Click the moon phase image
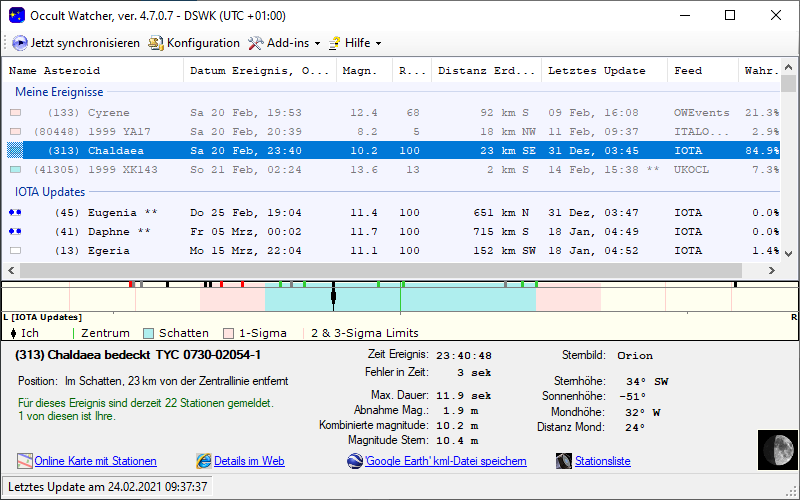This screenshot has height=500, width=800. coord(775,449)
